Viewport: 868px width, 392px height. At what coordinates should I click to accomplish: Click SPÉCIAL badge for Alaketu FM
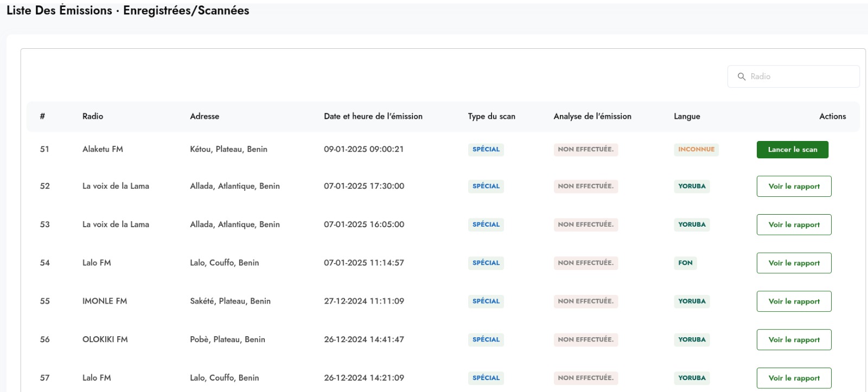(x=486, y=150)
